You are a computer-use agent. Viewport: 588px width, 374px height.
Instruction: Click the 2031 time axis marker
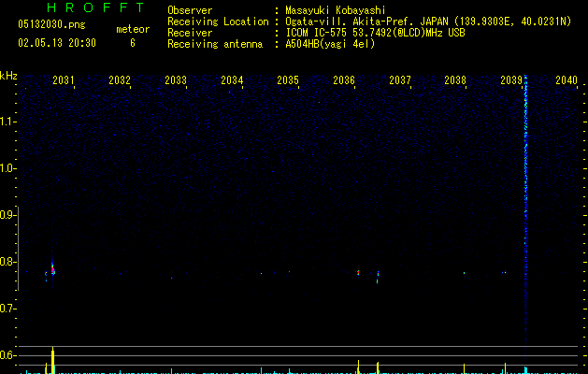(64, 80)
